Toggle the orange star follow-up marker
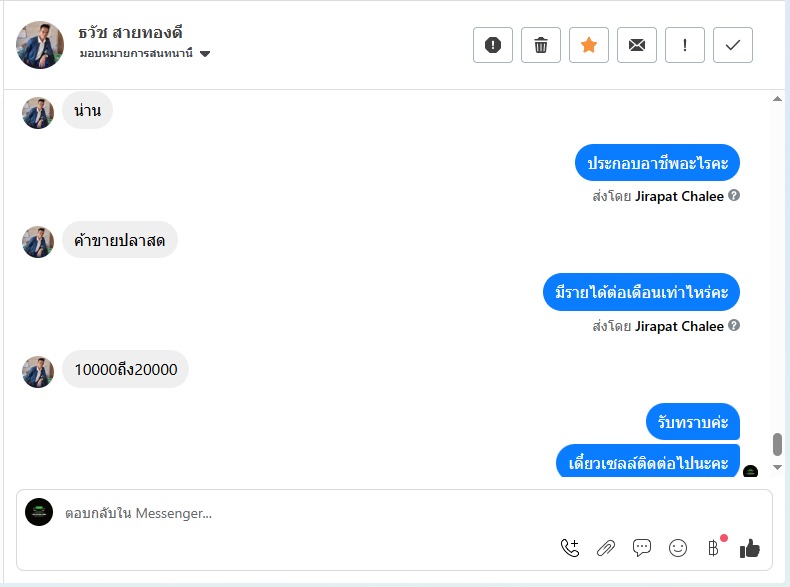The height and width of the screenshot is (587, 790). pos(588,45)
